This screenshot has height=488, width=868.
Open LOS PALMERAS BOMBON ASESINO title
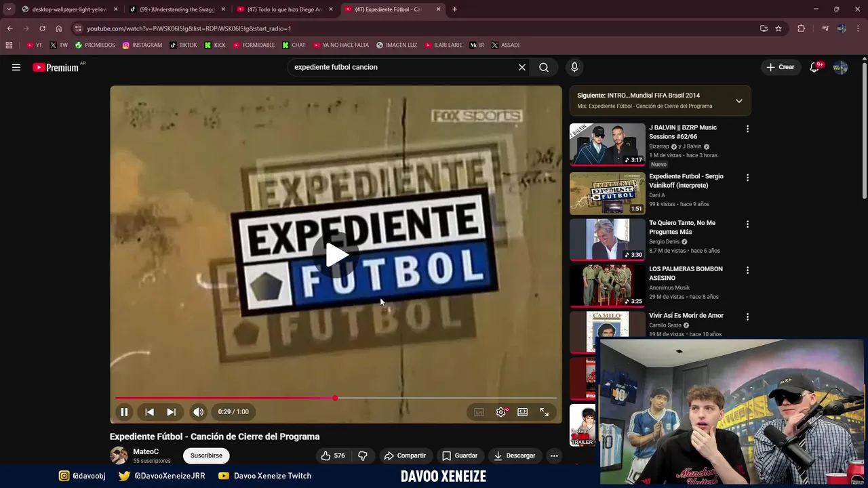(686, 273)
